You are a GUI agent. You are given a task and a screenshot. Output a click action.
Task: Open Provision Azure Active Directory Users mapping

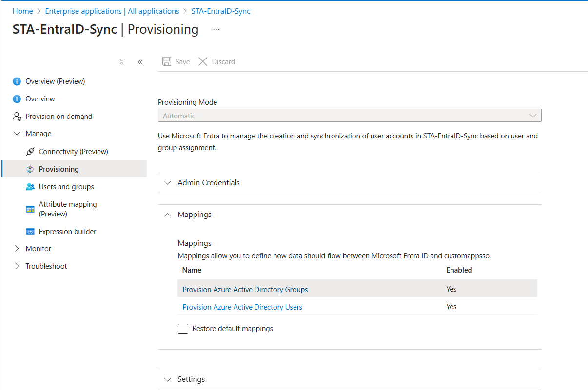(x=242, y=307)
